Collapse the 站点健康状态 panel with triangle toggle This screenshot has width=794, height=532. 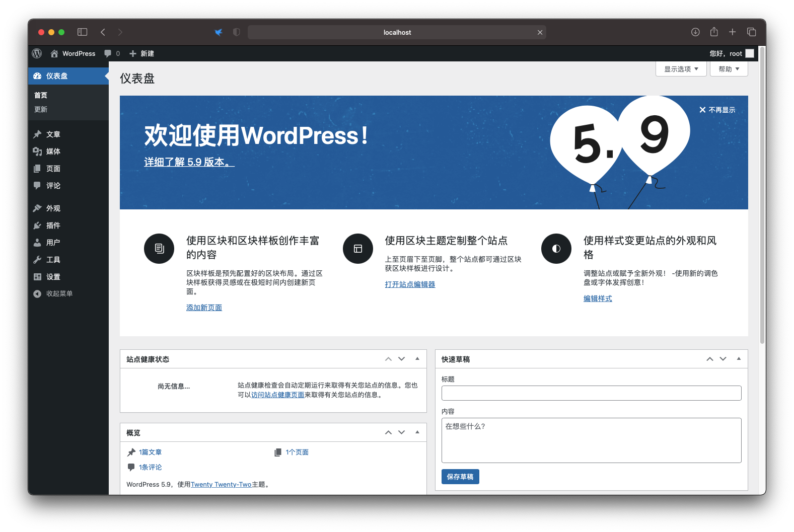pyautogui.click(x=417, y=359)
